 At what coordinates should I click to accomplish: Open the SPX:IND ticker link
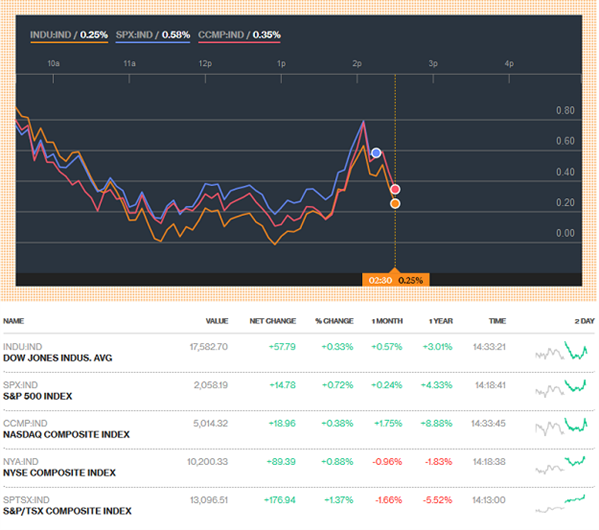click(20, 385)
